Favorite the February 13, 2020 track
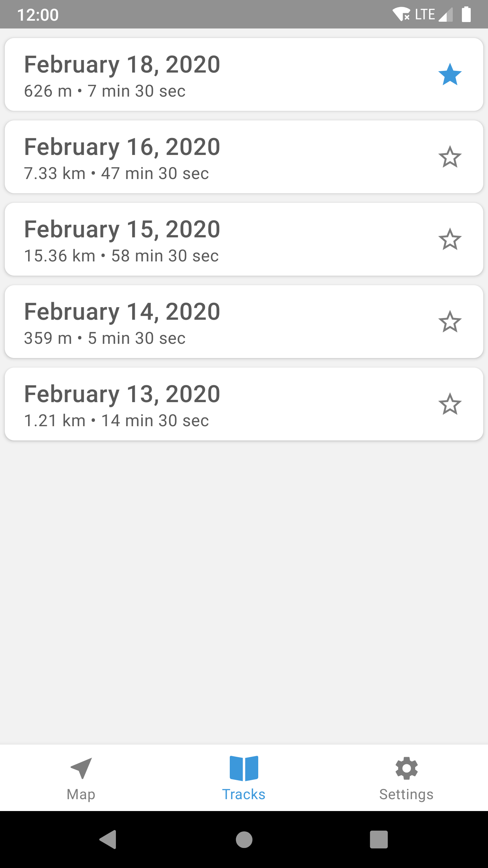The image size is (488, 868). click(x=450, y=404)
